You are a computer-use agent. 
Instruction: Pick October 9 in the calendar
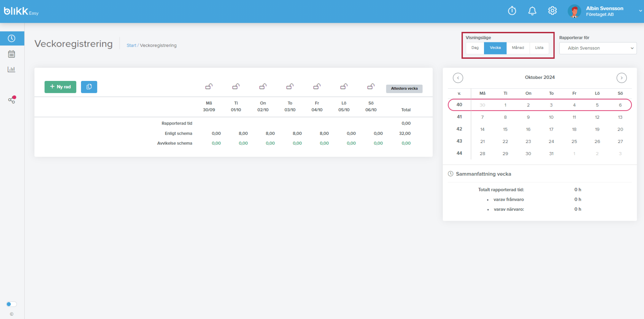(x=528, y=117)
